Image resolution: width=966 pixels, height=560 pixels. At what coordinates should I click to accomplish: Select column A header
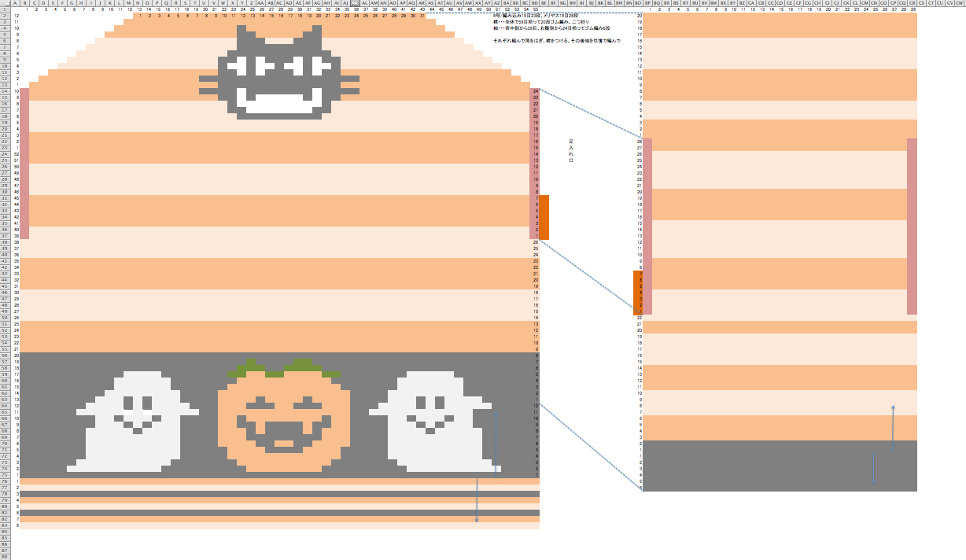pyautogui.click(x=14, y=3)
